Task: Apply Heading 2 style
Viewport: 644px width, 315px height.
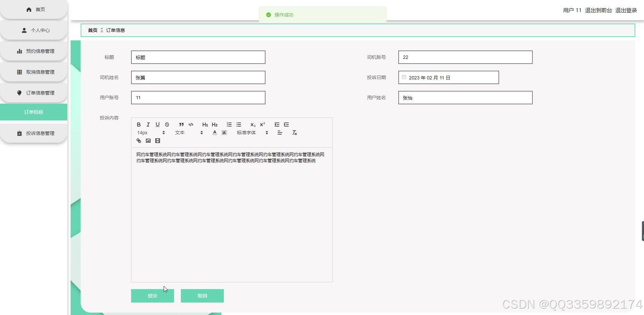Action: click(x=214, y=125)
